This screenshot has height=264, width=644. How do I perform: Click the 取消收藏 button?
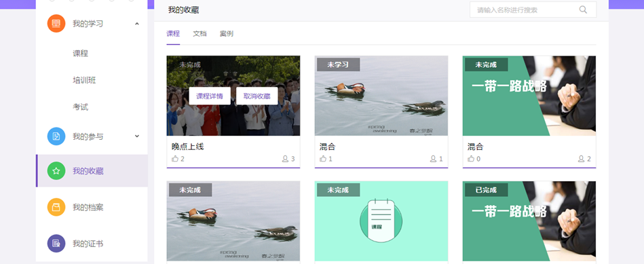[257, 96]
